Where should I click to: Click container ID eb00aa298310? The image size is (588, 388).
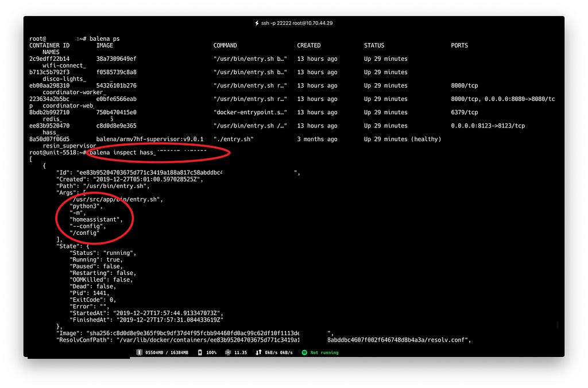tap(49, 86)
